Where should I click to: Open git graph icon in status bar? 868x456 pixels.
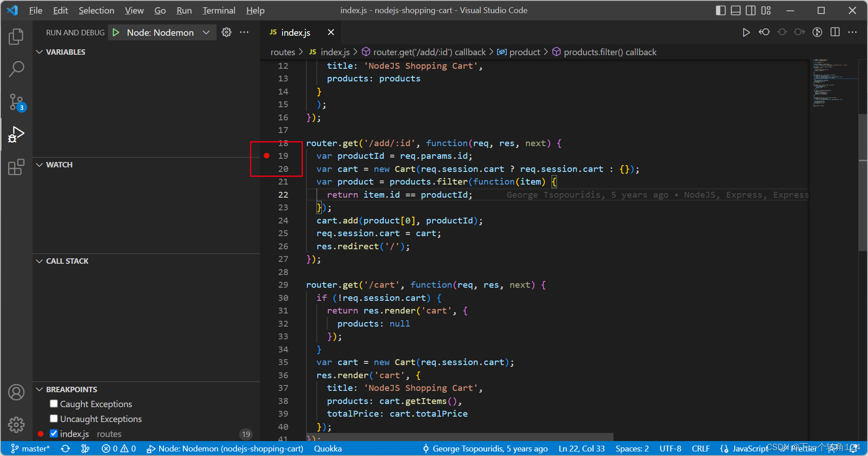click(x=85, y=448)
